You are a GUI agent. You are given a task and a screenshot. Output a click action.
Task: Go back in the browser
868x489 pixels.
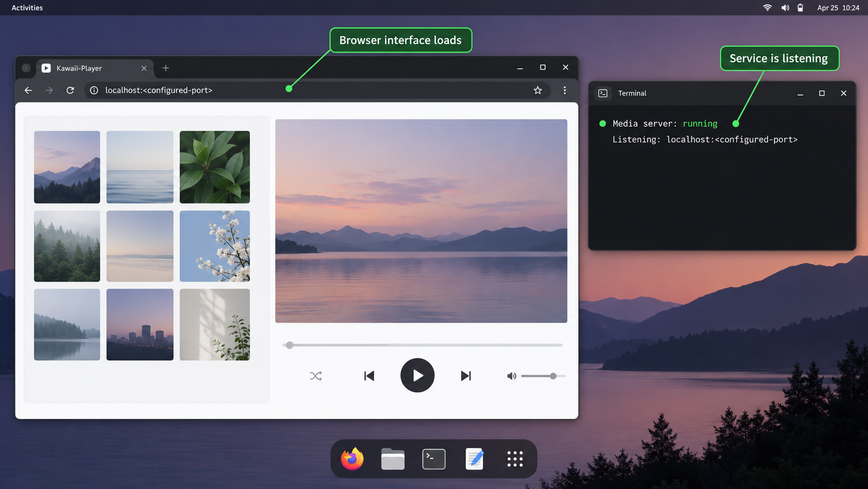coord(28,90)
